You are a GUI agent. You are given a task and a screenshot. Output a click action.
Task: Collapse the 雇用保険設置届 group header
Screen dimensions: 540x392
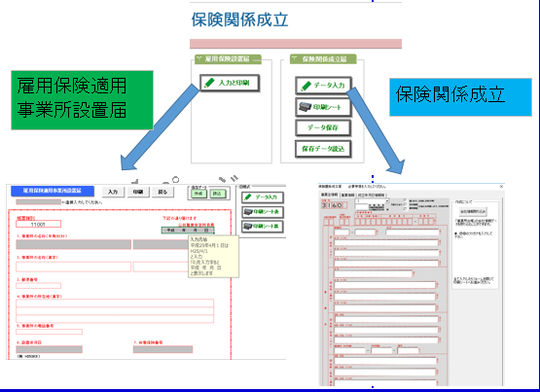click(198, 59)
